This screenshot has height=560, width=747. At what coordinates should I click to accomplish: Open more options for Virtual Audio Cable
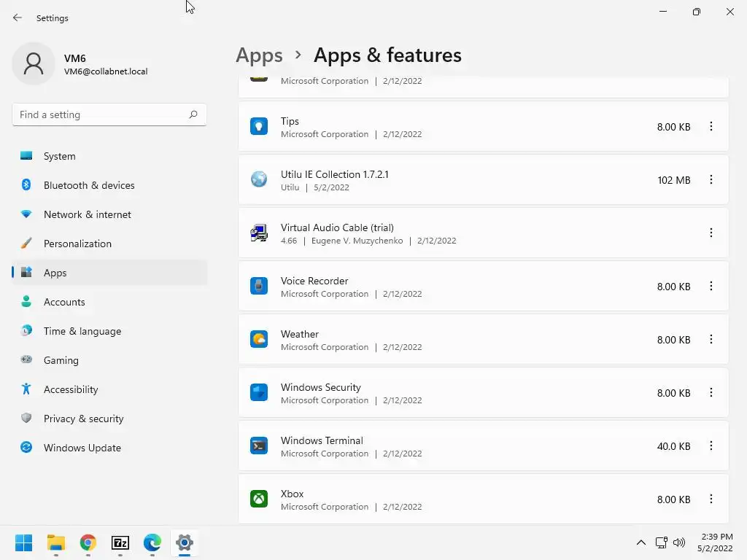click(x=711, y=233)
